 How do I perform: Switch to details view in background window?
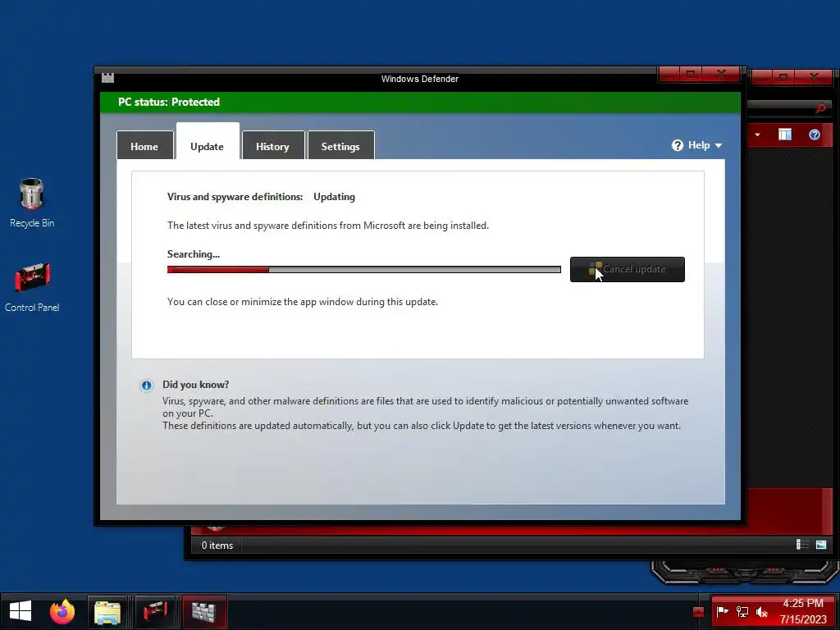802,545
